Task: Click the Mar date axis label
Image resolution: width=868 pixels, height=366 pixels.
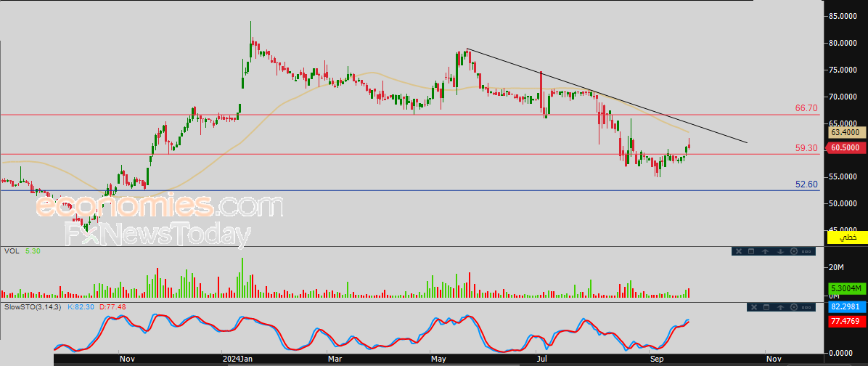Action: pos(336,360)
